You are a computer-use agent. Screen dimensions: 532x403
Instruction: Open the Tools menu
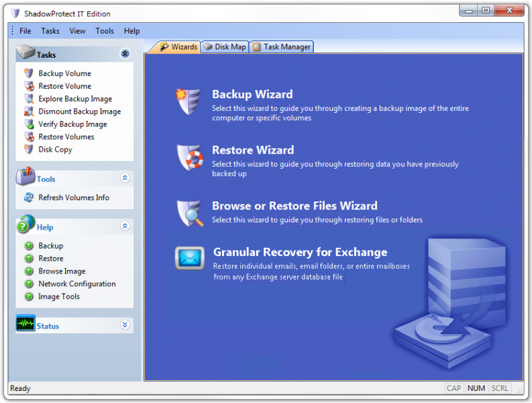pyautogui.click(x=105, y=31)
